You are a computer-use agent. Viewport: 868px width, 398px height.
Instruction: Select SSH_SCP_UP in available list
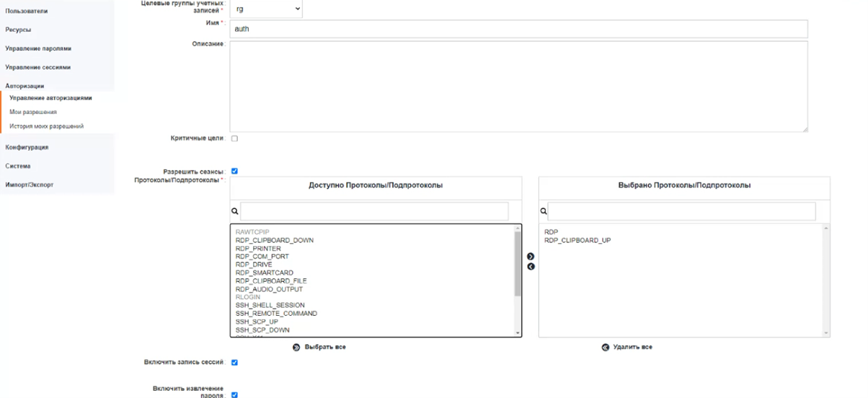[256, 322]
